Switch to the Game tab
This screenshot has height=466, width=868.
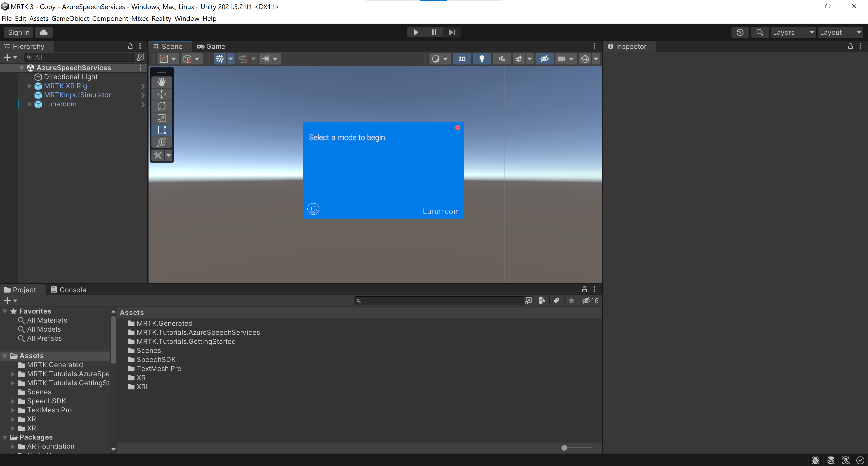[211, 46]
